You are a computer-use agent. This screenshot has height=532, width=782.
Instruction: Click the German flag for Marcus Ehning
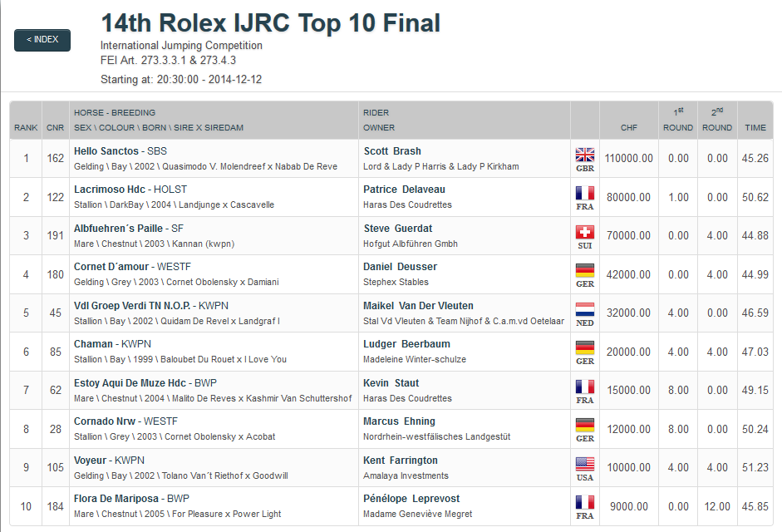pyautogui.click(x=584, y=426)
